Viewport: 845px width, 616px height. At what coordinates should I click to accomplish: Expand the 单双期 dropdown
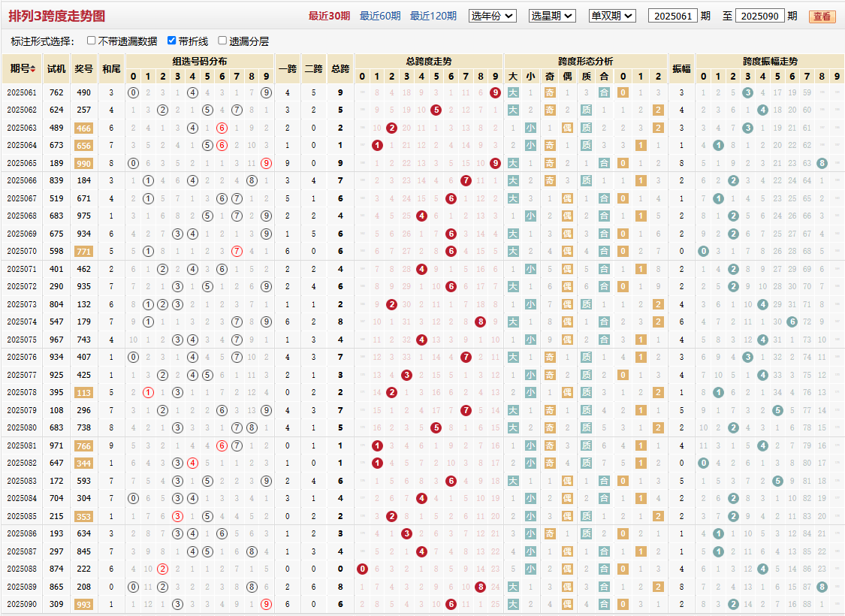click(613, 17)
